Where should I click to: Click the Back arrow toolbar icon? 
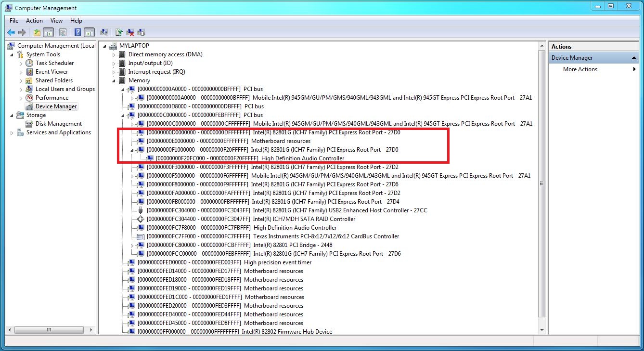coord(11,33)
